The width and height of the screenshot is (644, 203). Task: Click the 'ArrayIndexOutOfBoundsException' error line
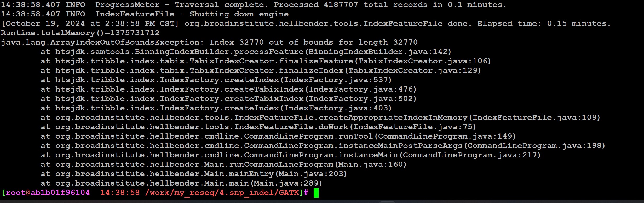point(209,42)
